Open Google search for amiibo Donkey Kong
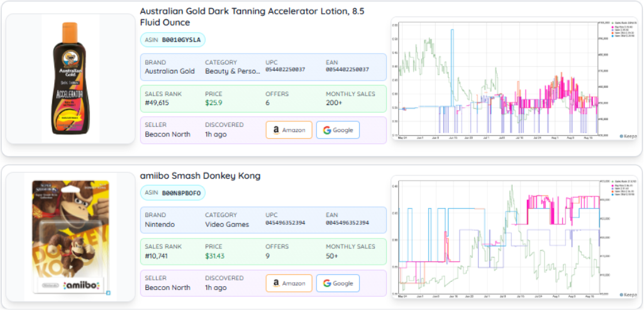This screenshot has height=310, width=644. pyautogui.click(x=338, y=284)
